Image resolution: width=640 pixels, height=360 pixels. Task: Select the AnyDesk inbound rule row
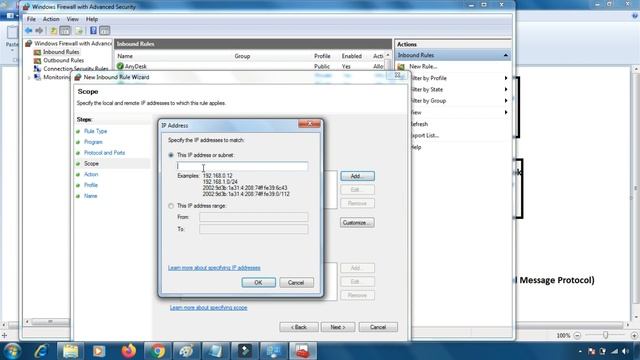pyautogui.click(x=250, y=66)
